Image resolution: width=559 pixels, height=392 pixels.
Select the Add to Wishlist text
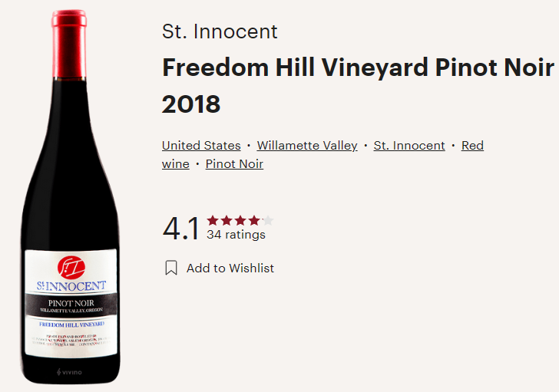(x=230, y=268)
